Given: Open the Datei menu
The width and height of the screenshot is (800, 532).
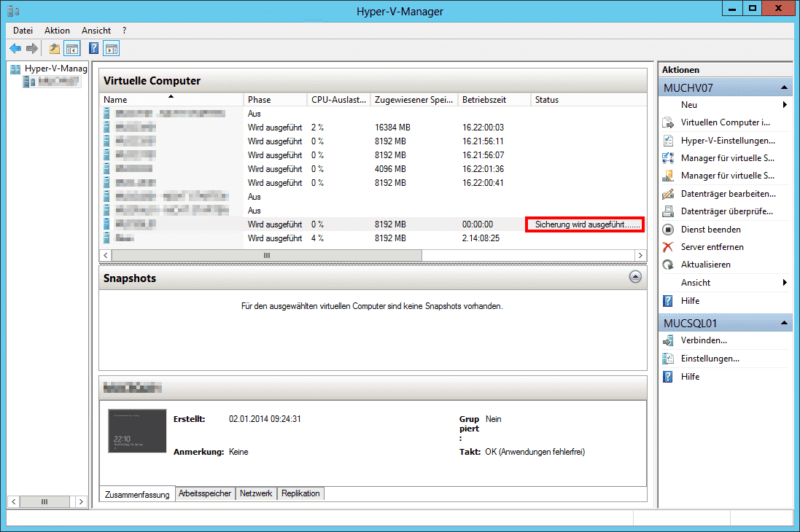Looking at the screenshot, I should point(23,31).
